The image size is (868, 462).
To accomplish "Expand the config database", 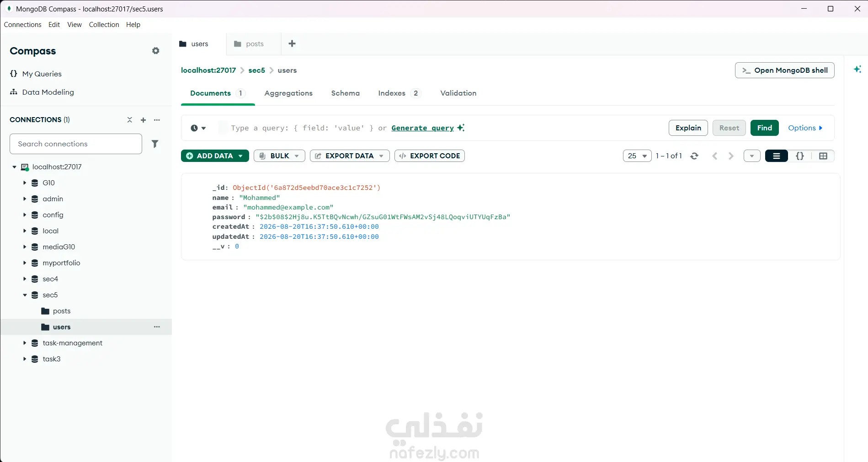I will [x=25, y=215].
